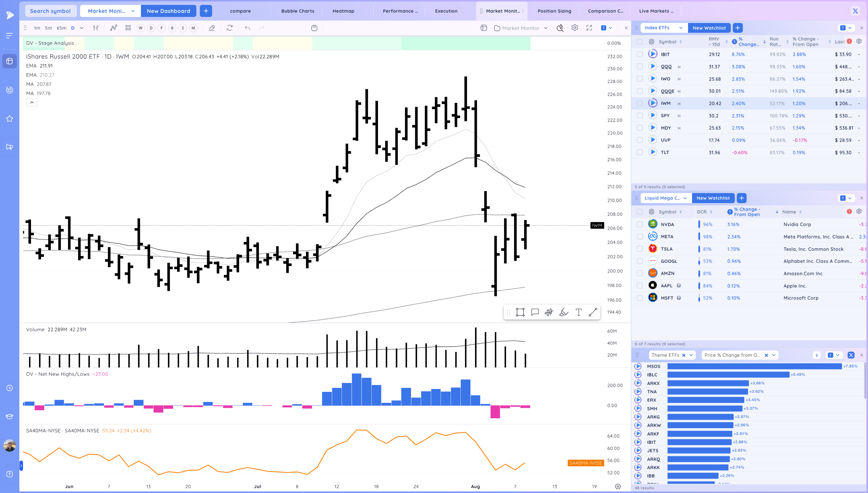Click the Search symbol field

[x=50, y=11]
